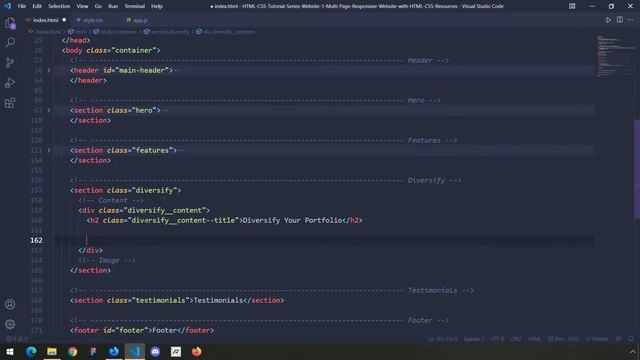Open the Accounts menu icon

[x=10, y=304]
